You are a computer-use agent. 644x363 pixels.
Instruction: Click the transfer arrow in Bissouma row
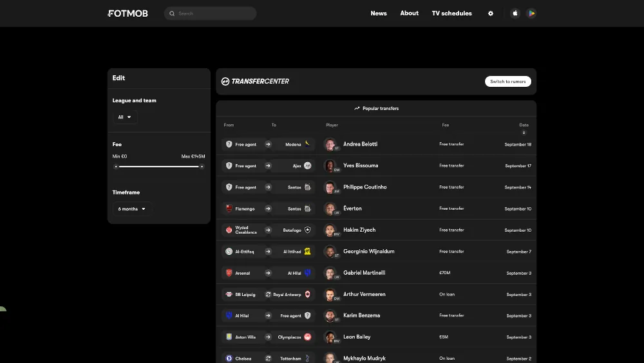[268, 165]
